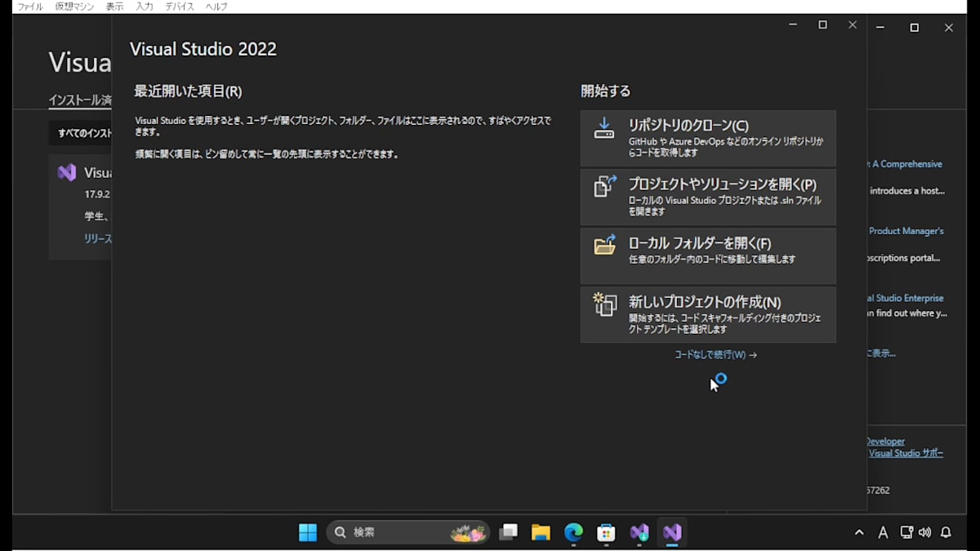Click 新しいプロジェクトの作成(N) button

coord(708,315)
